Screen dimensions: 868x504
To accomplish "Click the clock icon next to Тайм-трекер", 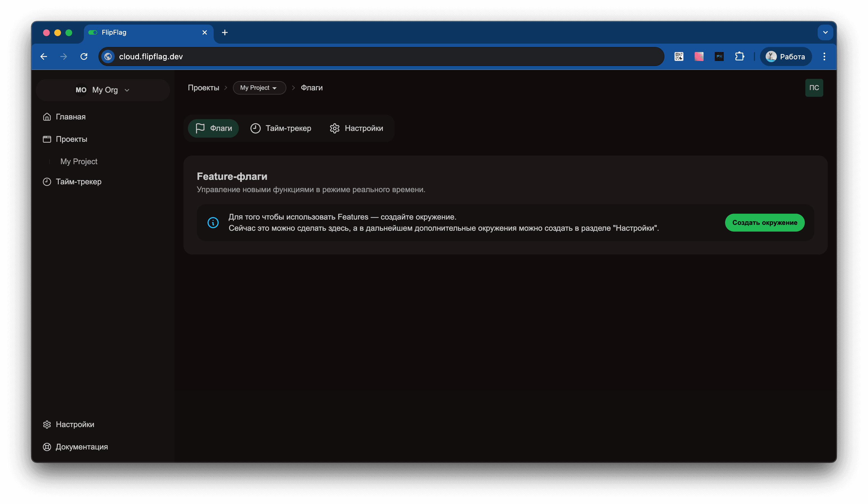I will point(47,182).
